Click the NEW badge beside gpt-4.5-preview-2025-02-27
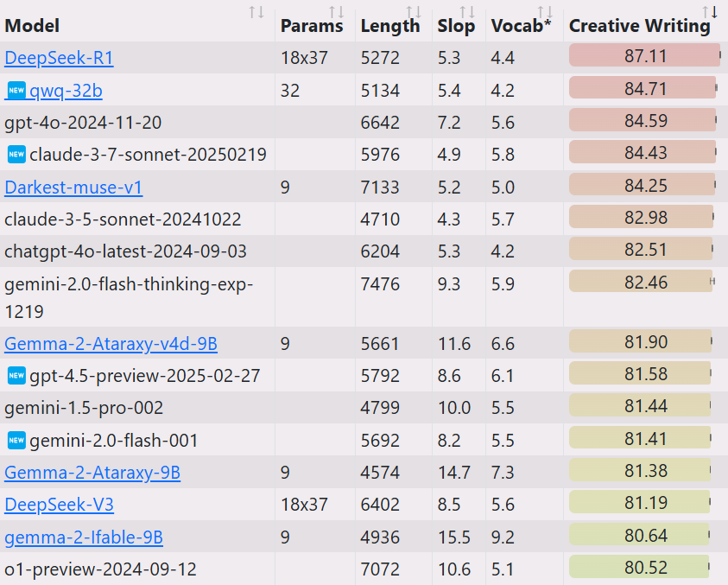The image size is (728, 585). click(x=16, y=375)
